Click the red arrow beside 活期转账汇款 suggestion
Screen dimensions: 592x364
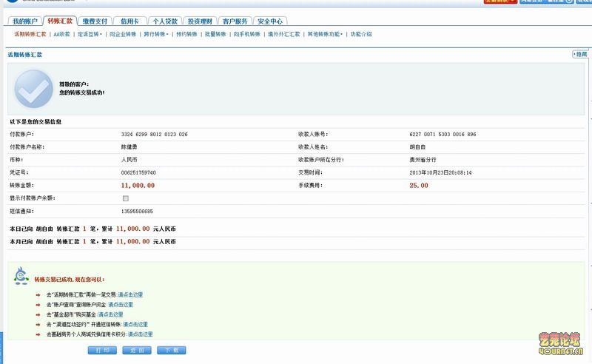click(x=37, y=294)
